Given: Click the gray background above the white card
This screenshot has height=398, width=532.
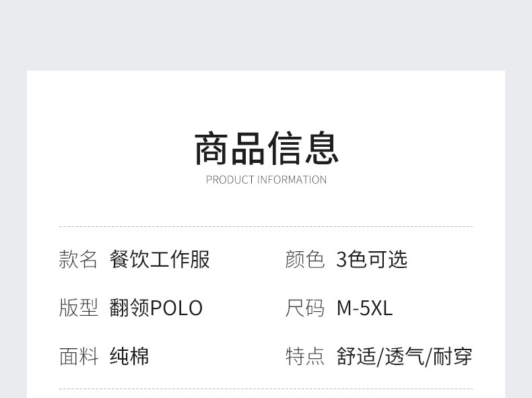Looking at the screenshot, I should 266,34.
